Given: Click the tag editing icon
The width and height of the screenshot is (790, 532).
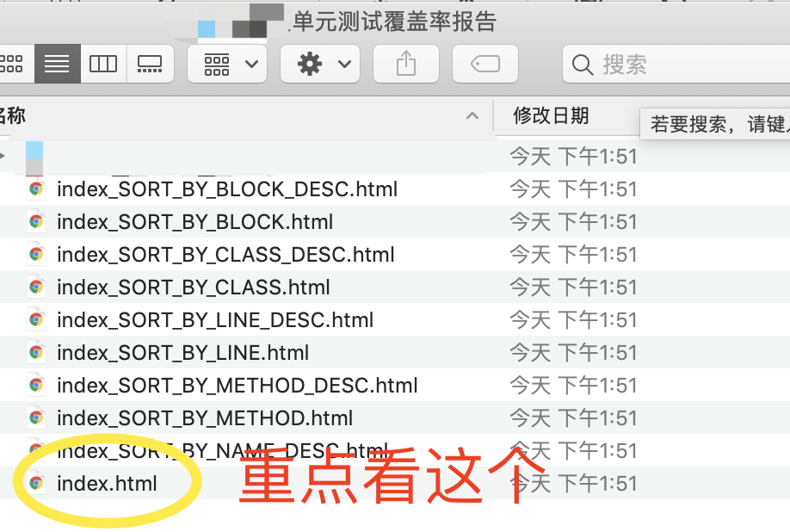Looking at the screenshot, I should pos(484,63).
